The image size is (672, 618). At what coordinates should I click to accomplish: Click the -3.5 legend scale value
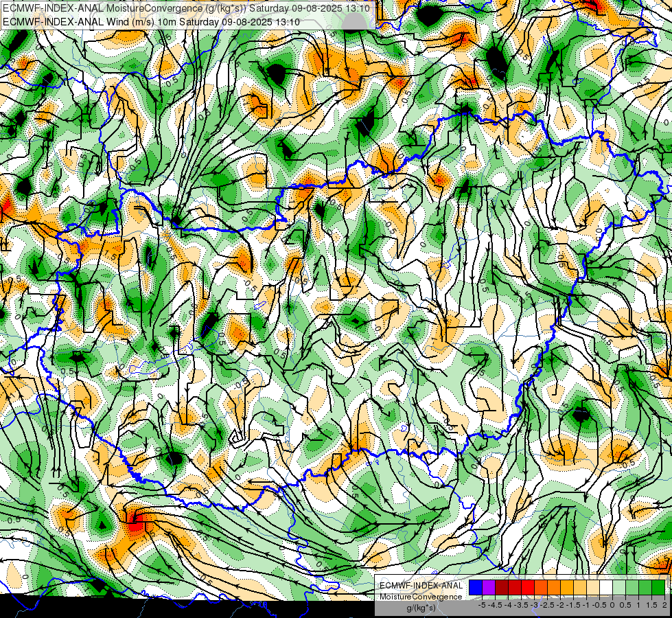coord(522,605)
